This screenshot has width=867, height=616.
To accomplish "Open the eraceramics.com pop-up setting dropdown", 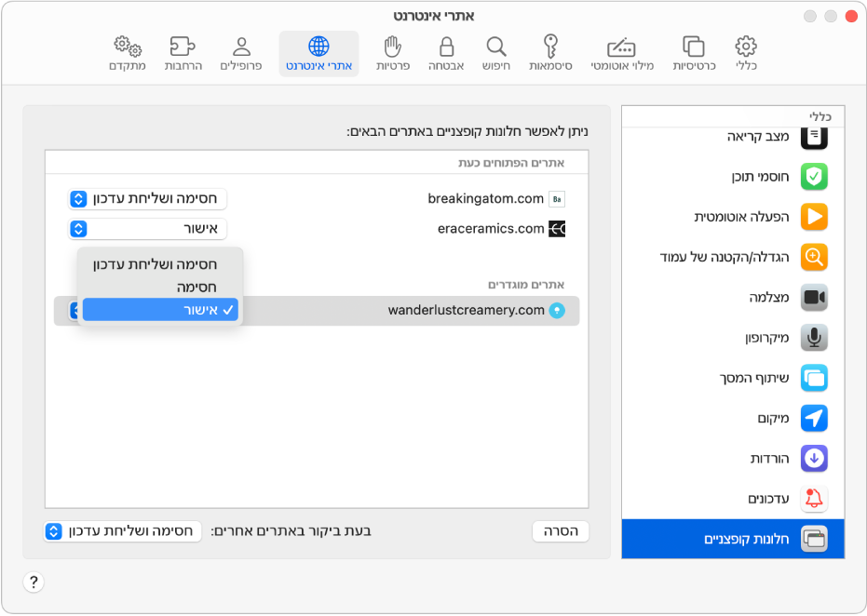I will pyautogui.click(x=147, y=229).
